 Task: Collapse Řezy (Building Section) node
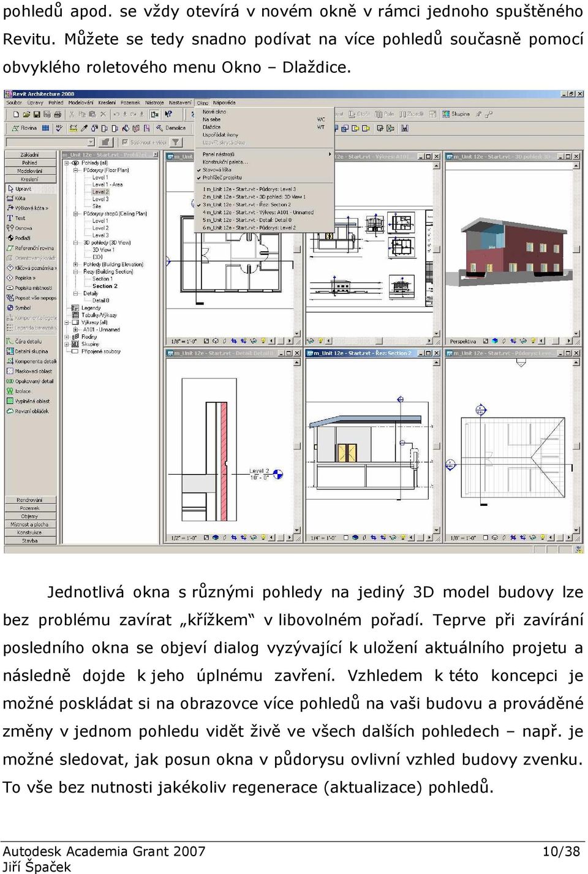point(77,271)
